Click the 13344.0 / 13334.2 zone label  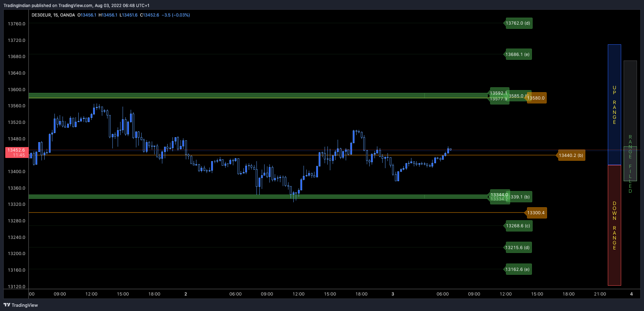[499, 197]
